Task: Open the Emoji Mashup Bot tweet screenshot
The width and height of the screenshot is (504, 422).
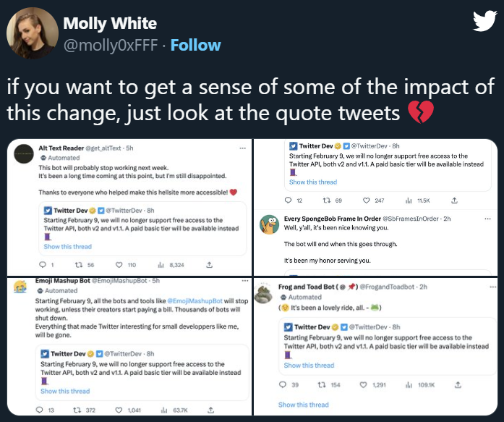Action: (x=129, y=346)
